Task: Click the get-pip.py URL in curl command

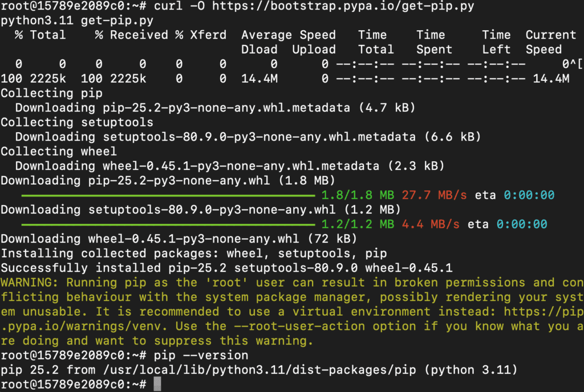Action: [343, 6]
